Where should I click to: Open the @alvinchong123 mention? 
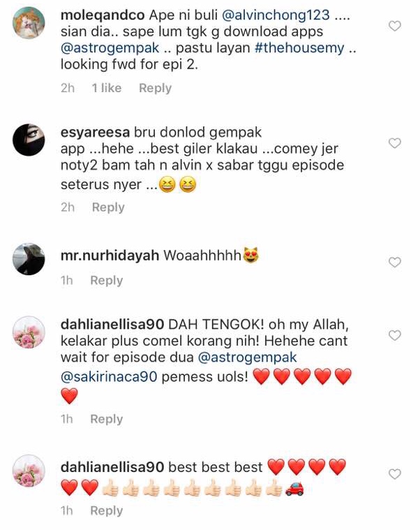[276, 15]
